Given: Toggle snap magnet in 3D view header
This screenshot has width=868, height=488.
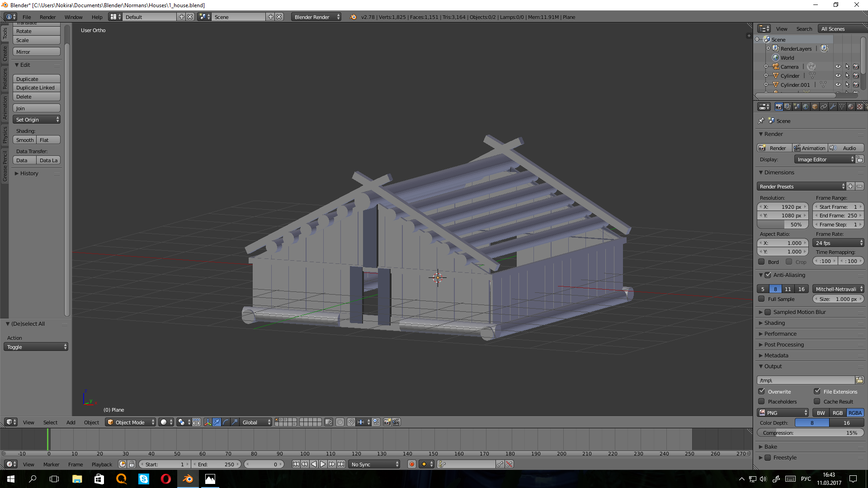Looking at the screenshot, I should pyautogui.click(x=351, y=422).
